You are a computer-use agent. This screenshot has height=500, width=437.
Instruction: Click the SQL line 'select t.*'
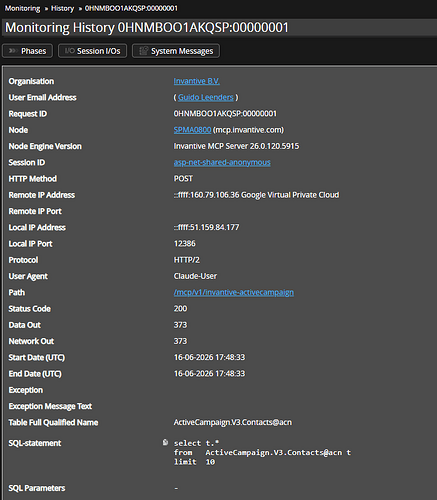click(x=196, y=443)
